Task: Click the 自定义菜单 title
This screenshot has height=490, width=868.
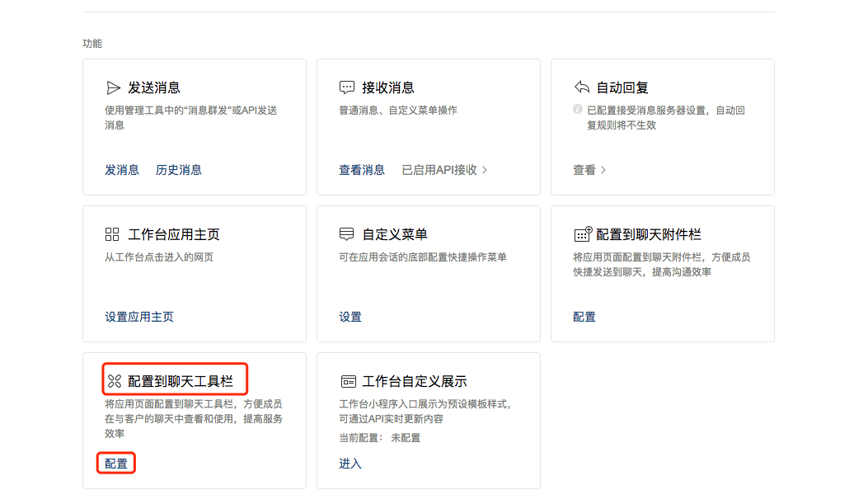Action: [x=395, y=234]
